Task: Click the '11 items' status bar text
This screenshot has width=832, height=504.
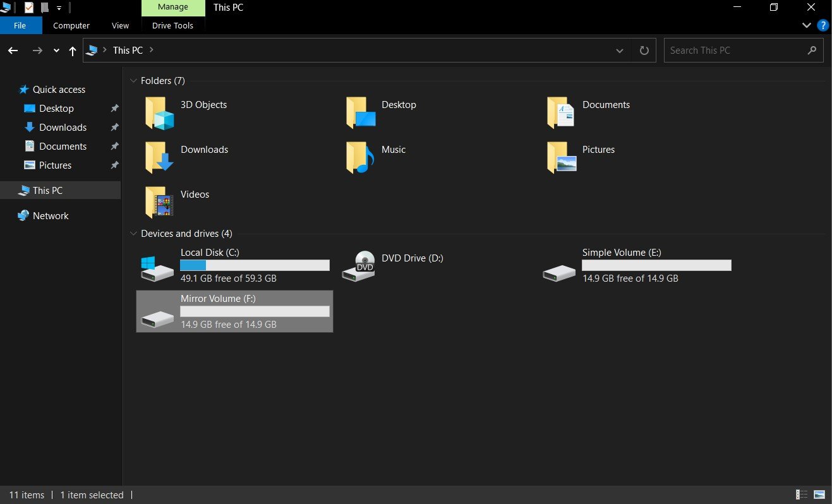Action: 27,495
